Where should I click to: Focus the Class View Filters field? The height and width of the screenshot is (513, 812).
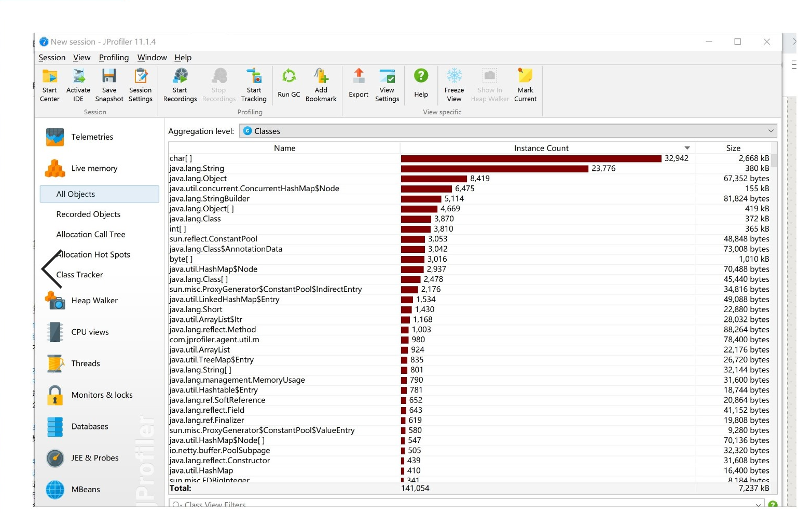(x=467, y=504)
